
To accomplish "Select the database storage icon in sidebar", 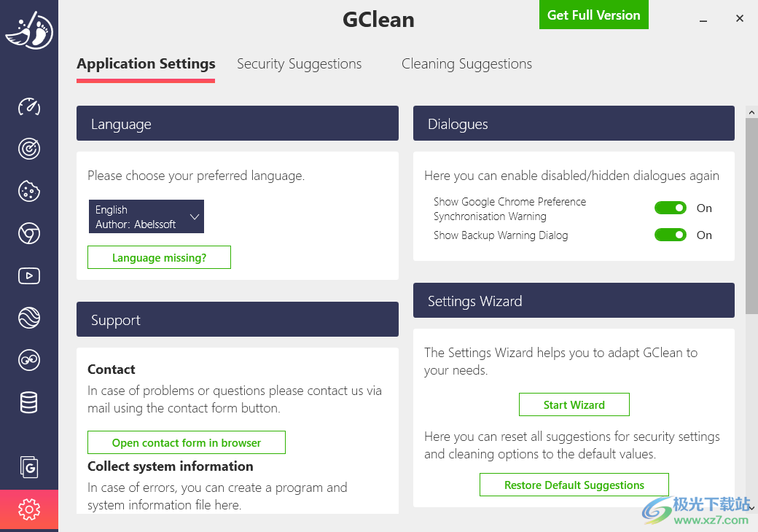I will (x=29, y=402).
